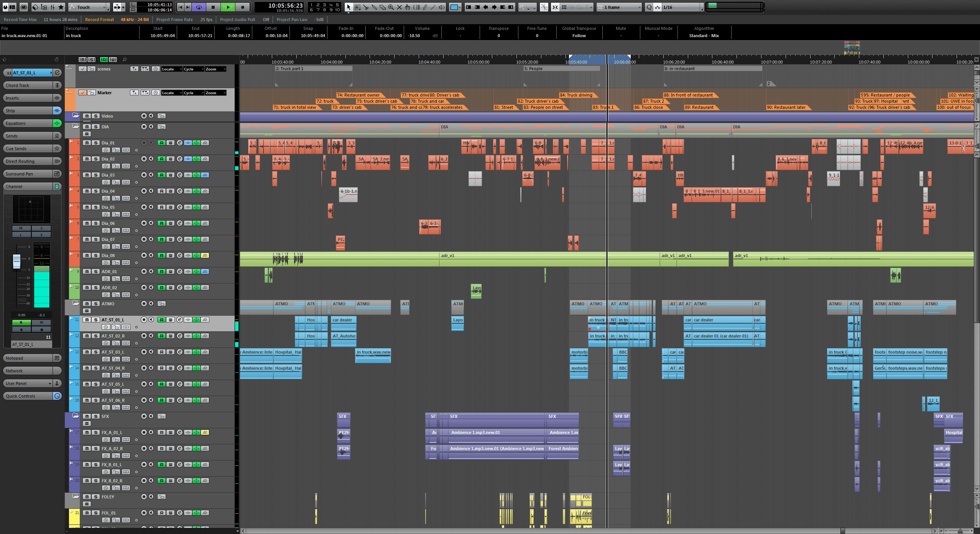Select the Mute tool (X icon)
The image size is (980, 534).
tap(400, 7)
